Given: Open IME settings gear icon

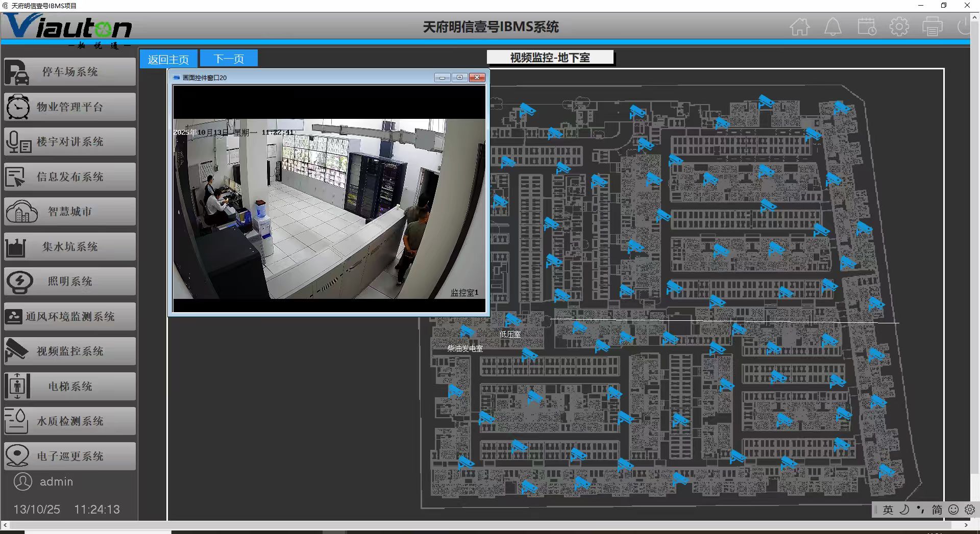Looking at the screenshot, I should tap(970, 510).
